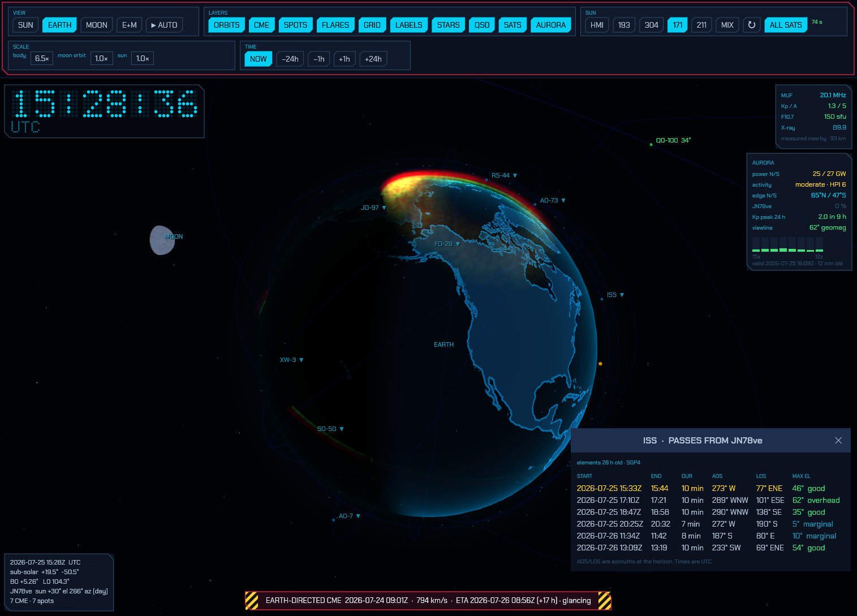Select the AO-73 satellite marker

pos(552,201)
